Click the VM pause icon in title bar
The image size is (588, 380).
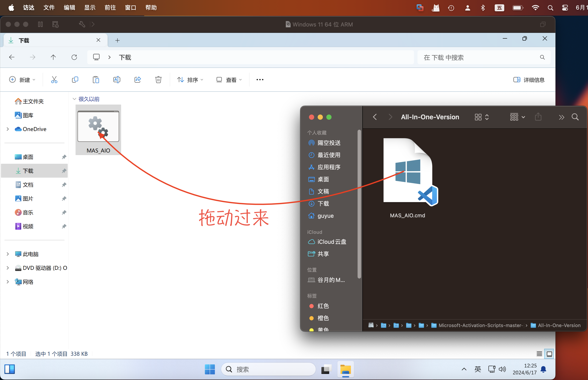40,24
